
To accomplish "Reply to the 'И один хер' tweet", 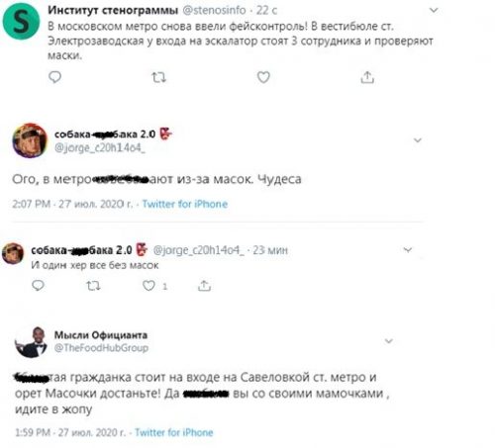I will pyautogui.click(x=38, y=286).
